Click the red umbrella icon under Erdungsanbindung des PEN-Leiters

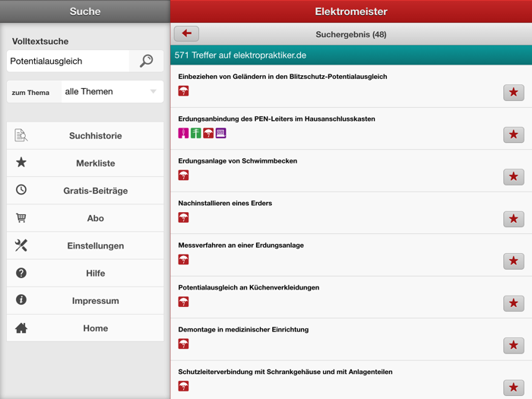tap(208, 133)
